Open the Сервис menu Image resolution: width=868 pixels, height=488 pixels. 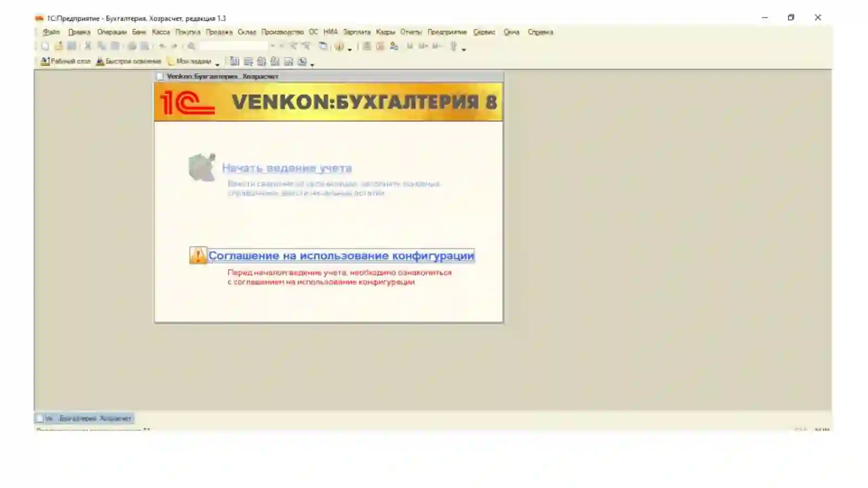pos(484,32)
